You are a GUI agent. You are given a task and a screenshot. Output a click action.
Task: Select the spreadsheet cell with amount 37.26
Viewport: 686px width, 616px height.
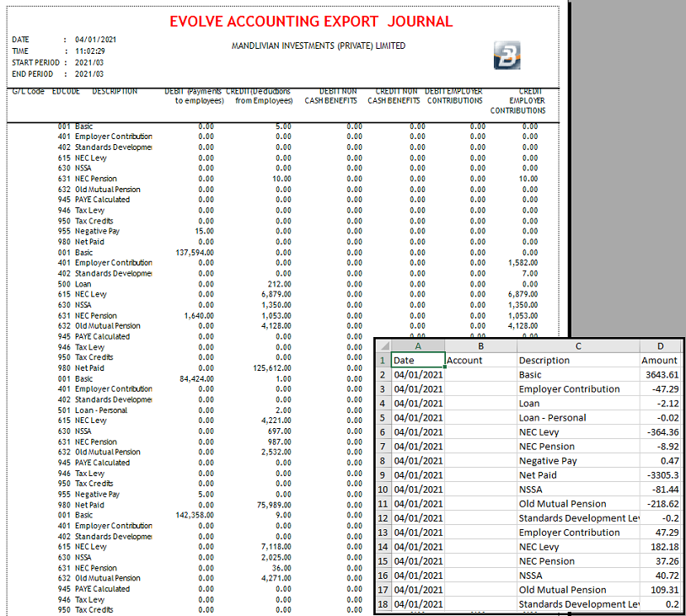pyautogui.click(x=660, y=561)
